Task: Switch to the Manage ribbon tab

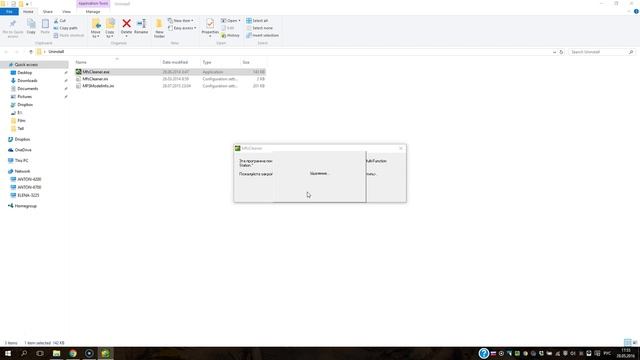Action: pos(93,12)
